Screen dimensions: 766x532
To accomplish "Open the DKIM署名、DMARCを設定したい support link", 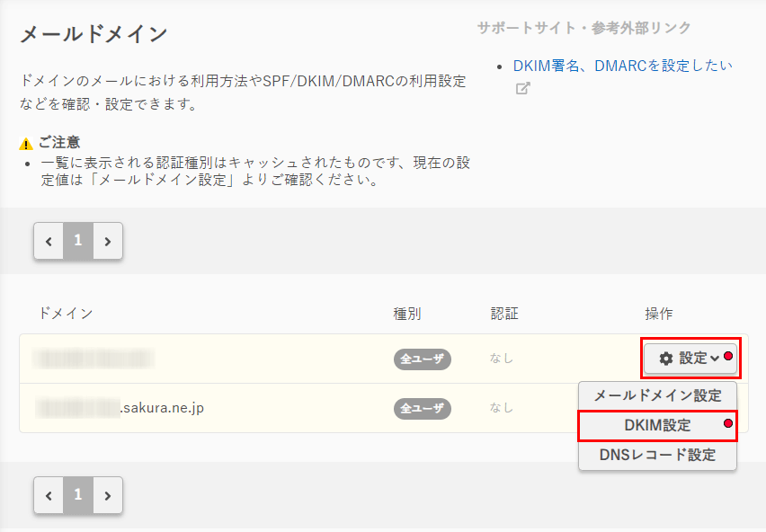I will tap(622, 66).
